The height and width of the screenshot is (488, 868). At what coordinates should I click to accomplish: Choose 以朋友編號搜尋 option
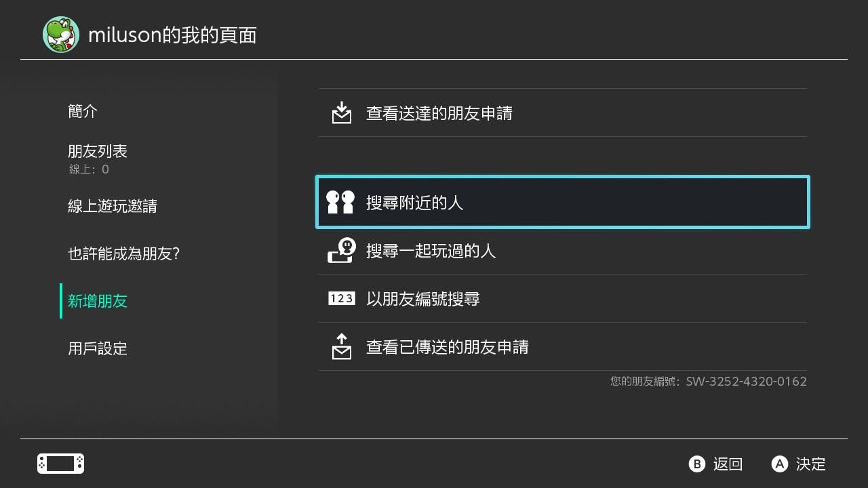pos(563,298)
